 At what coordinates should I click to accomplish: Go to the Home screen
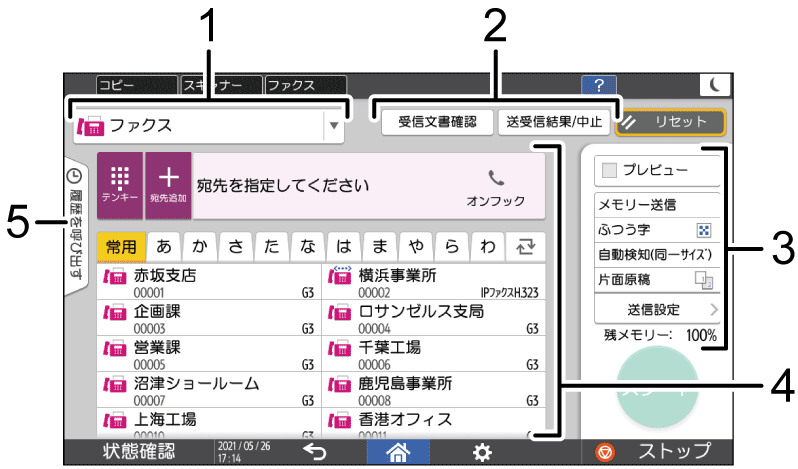[x=398, y=452]
